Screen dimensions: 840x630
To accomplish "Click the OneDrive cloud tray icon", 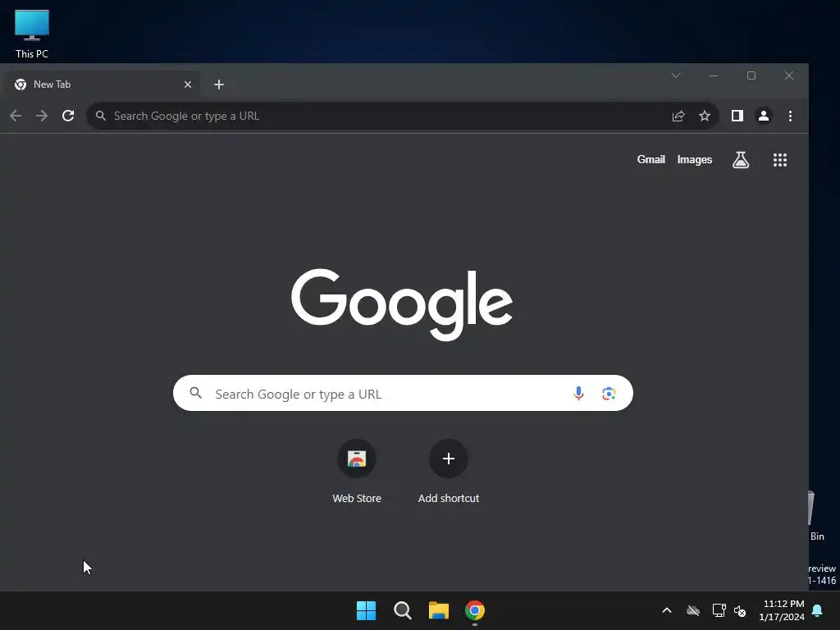I will pyautogui.click(x=693, y=610).
